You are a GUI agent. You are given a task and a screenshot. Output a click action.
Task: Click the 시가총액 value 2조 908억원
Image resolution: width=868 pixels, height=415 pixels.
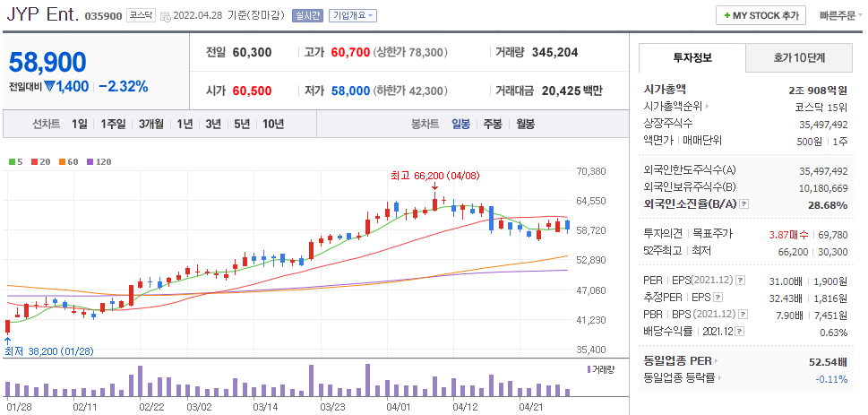click(818, 90)
